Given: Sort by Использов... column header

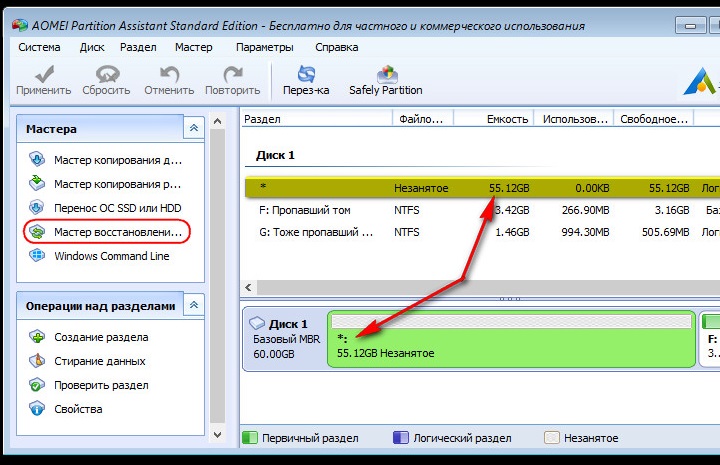Looking at the screenshot, I should pos(574,119).
